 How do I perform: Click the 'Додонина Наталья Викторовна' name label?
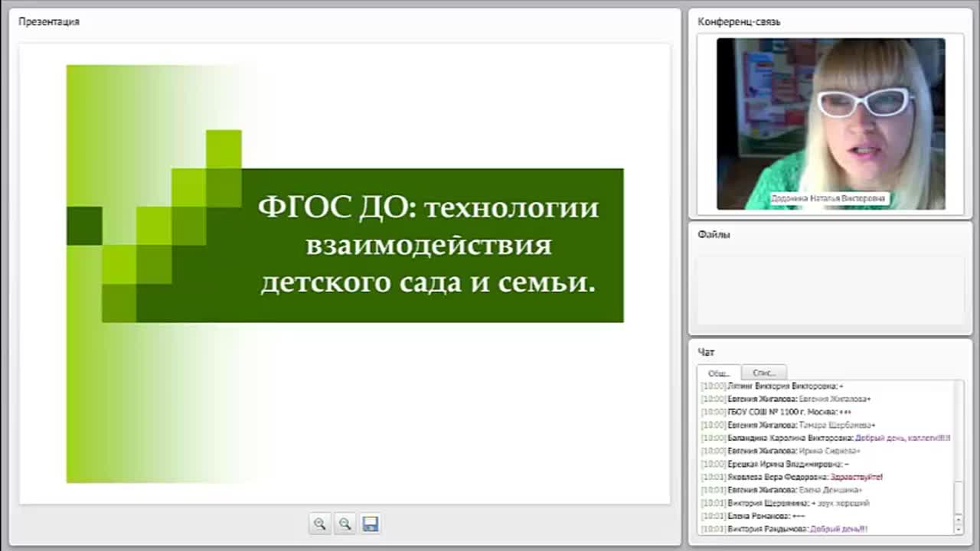pos(828,198)
